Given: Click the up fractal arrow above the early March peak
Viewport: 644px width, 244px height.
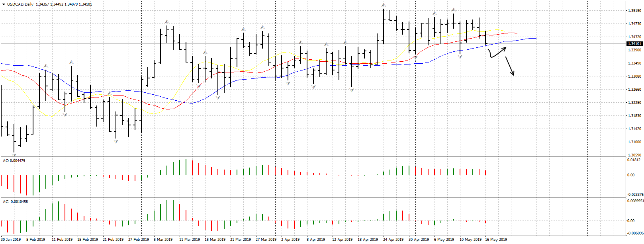Looking at the screenshot, I should (x=167, y=22).
